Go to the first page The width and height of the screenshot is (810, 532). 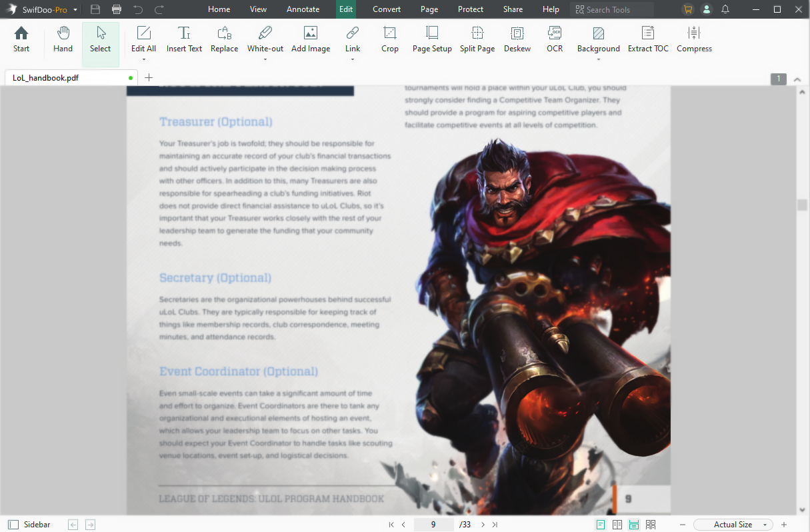click(x=391, y=525)
